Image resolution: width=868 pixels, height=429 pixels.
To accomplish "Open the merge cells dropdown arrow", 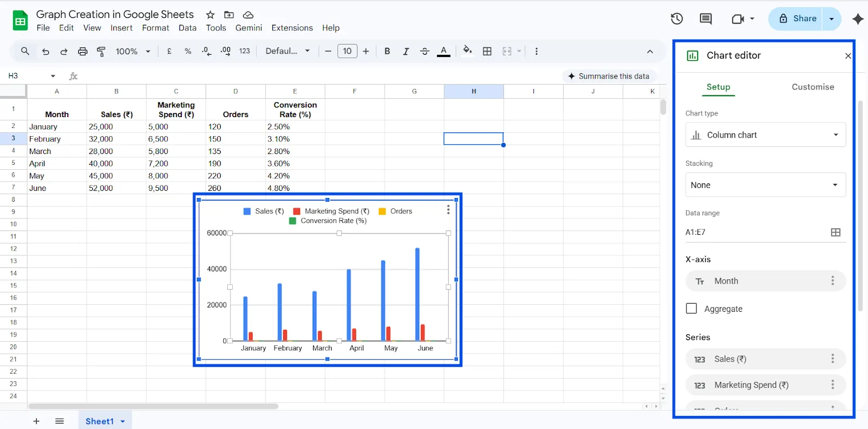I will [x=519, y=51].
